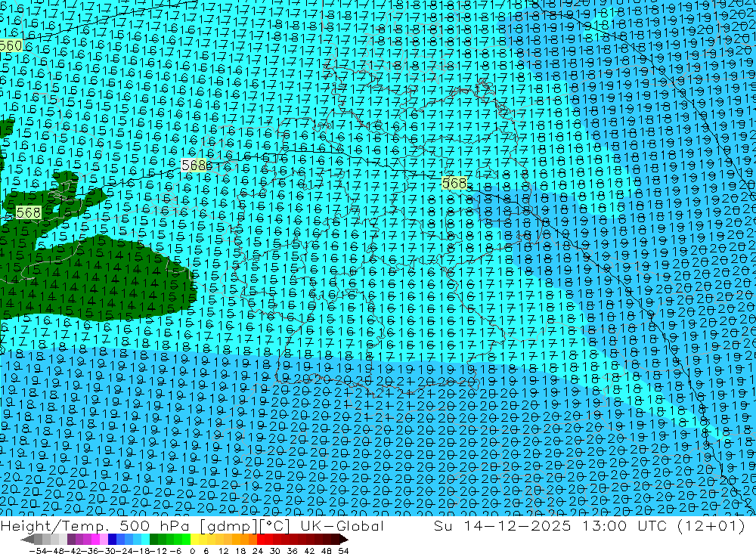Click the 54 value on the legend
756x554 pixels.
[x=343, y=551]
